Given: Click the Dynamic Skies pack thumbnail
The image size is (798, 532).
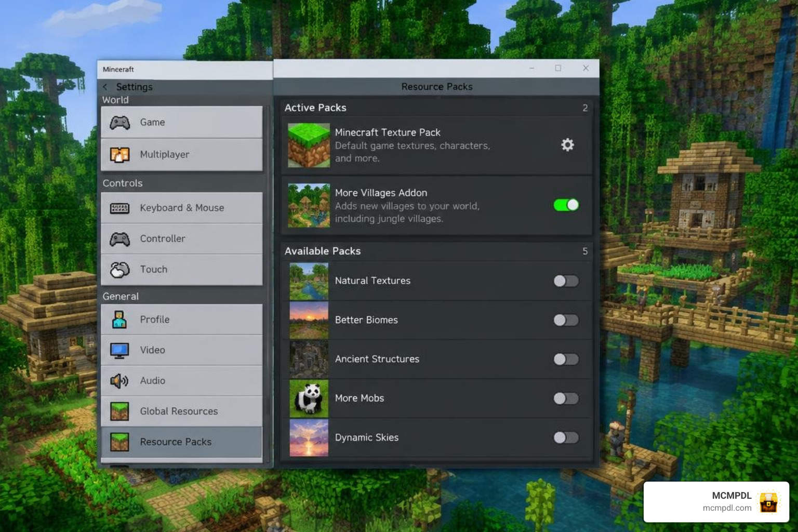Looking at the screenshot, I should [x=309, y=438].
